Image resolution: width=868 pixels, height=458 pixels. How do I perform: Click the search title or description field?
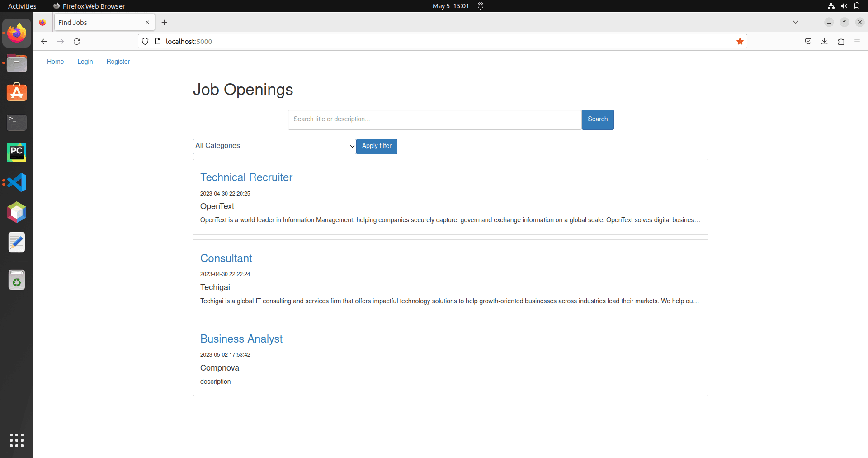point(434,119)
